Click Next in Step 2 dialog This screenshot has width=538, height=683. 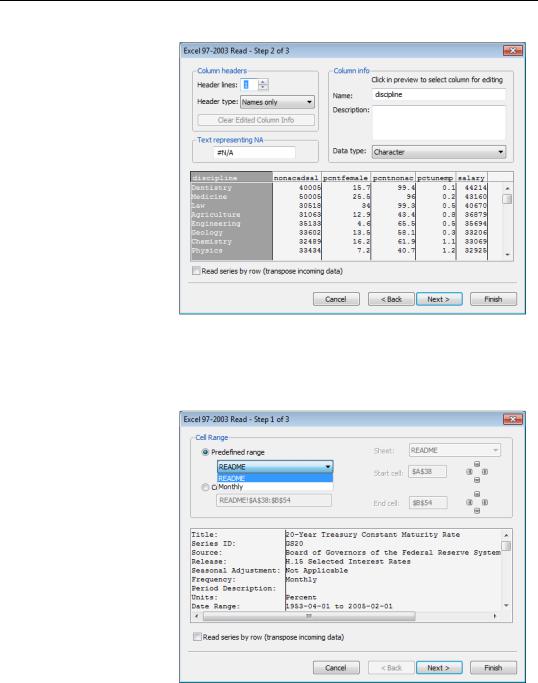coord(439,299)
